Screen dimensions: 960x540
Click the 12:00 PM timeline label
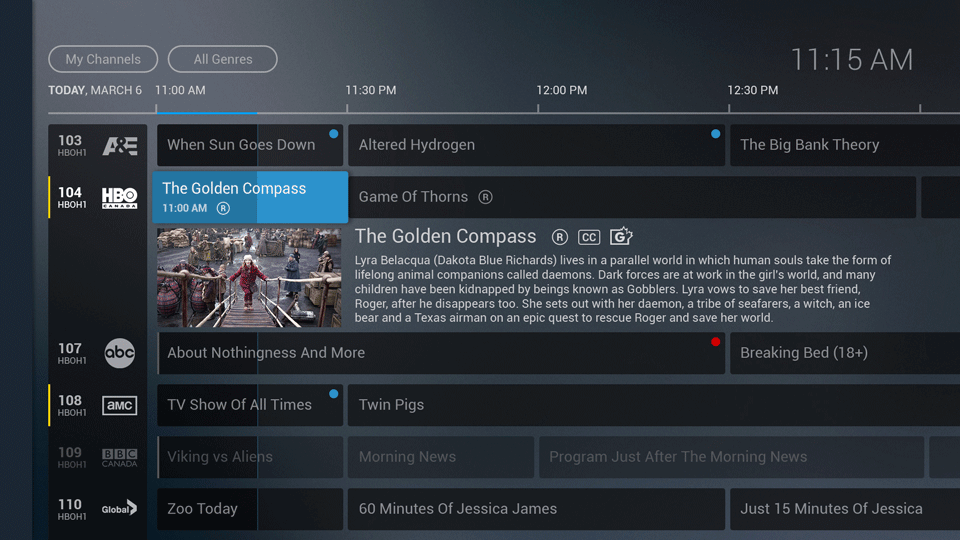click(x=561, y=91)
